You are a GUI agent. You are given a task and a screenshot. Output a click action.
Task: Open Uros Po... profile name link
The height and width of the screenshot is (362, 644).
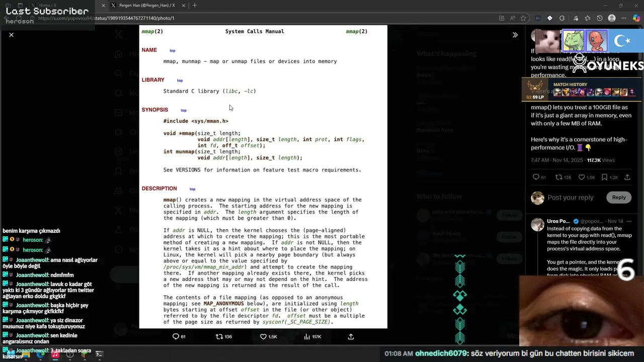pos(558,221)
